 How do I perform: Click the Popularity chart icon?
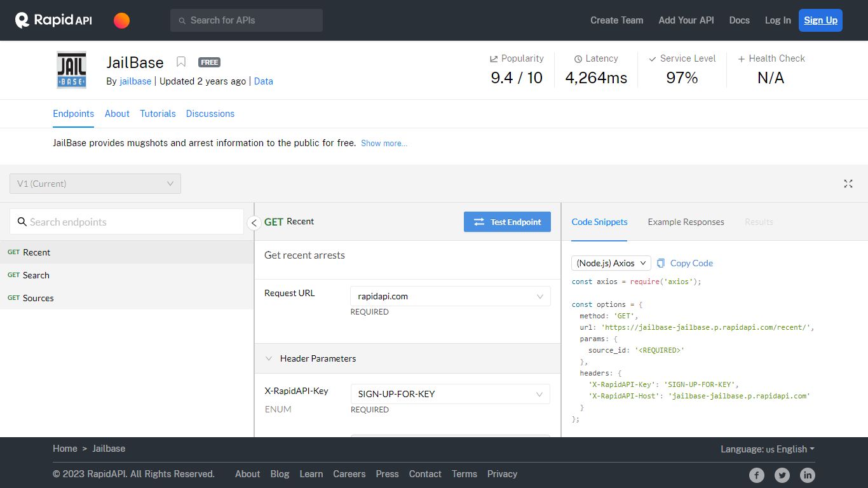pyautogui.click(x=494, y=58)
